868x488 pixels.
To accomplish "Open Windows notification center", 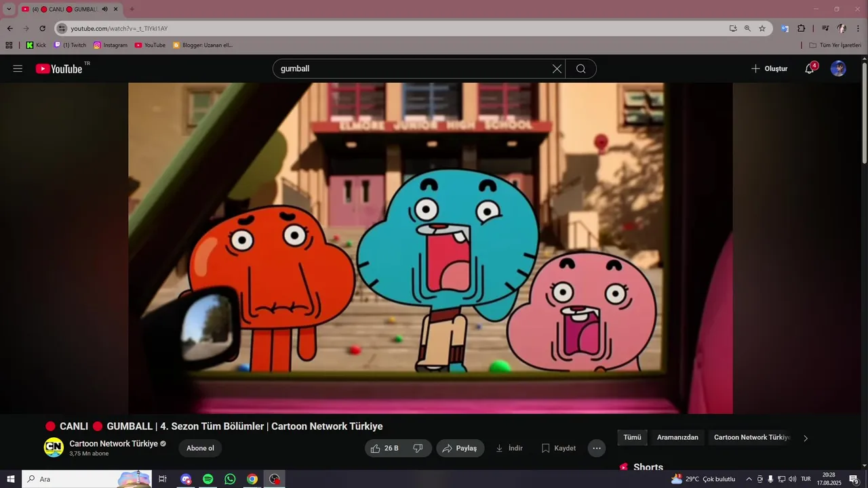I will pyautogui.click(x=854, y=479).
